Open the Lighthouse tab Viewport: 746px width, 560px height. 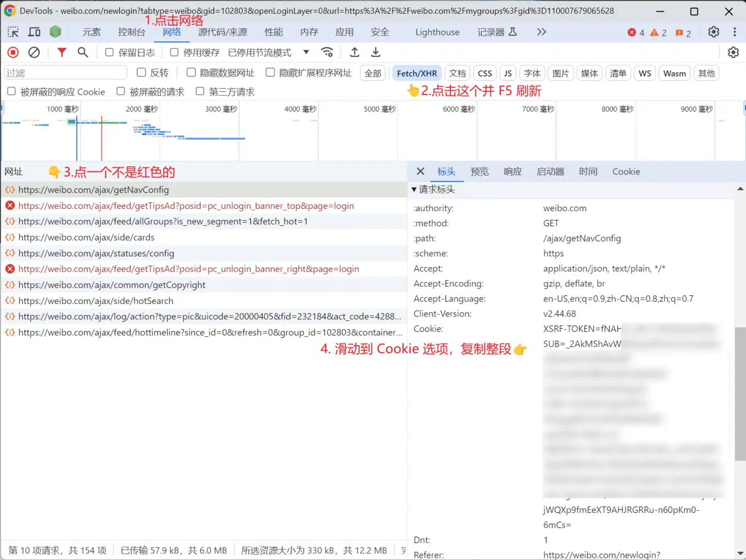click(437, 32)
